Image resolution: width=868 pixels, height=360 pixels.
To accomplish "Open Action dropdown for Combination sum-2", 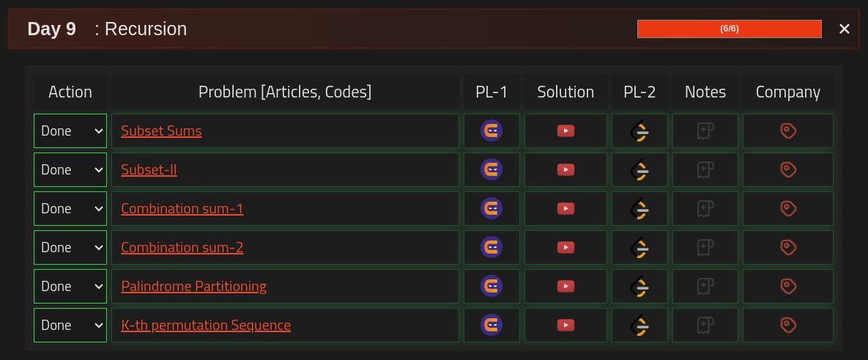I will 70,247.
